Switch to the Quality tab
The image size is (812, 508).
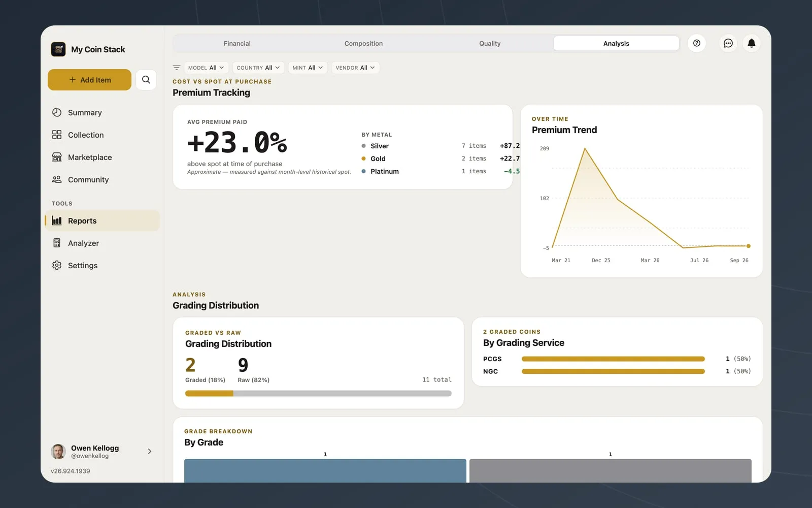pyautogui.click(x=490, y=43)
